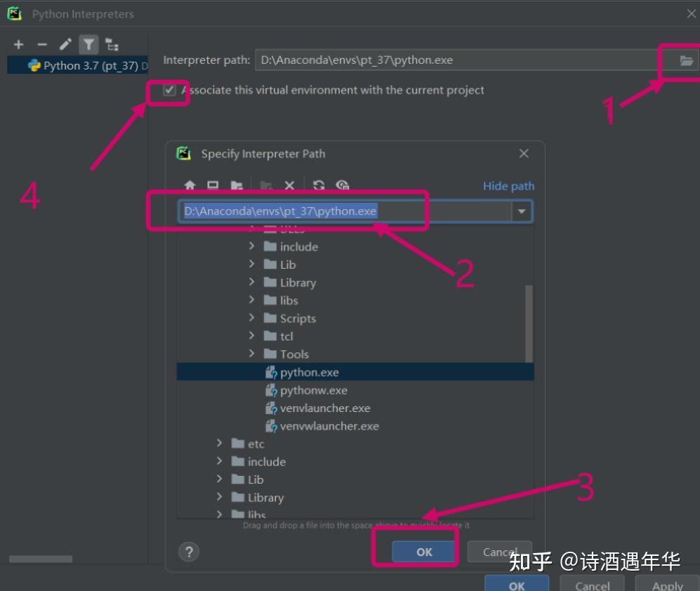The height and width of the screenshot is (591, 700).
Task: Create new folder icon in file chooser
Action: tap(266, 185)
